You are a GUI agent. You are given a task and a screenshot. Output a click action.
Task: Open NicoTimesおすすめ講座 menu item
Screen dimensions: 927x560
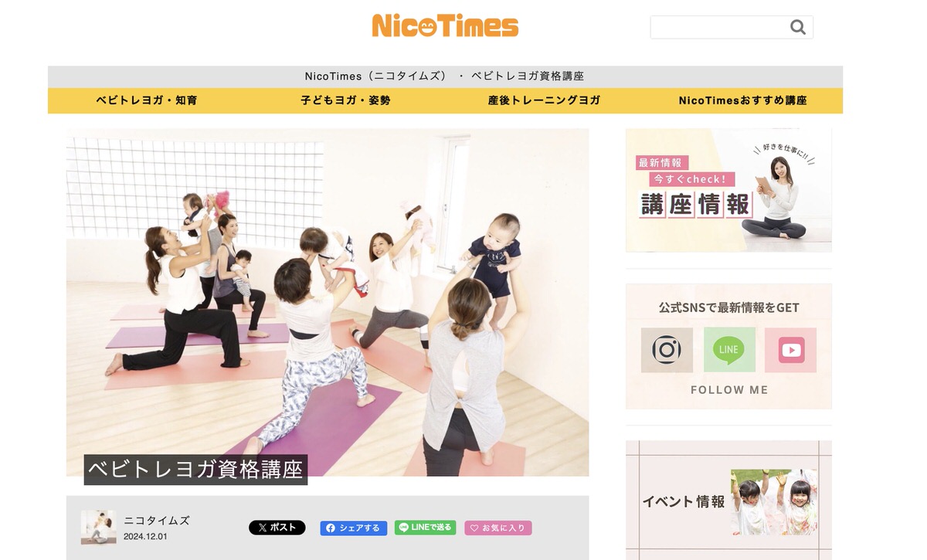coord(742,100)
